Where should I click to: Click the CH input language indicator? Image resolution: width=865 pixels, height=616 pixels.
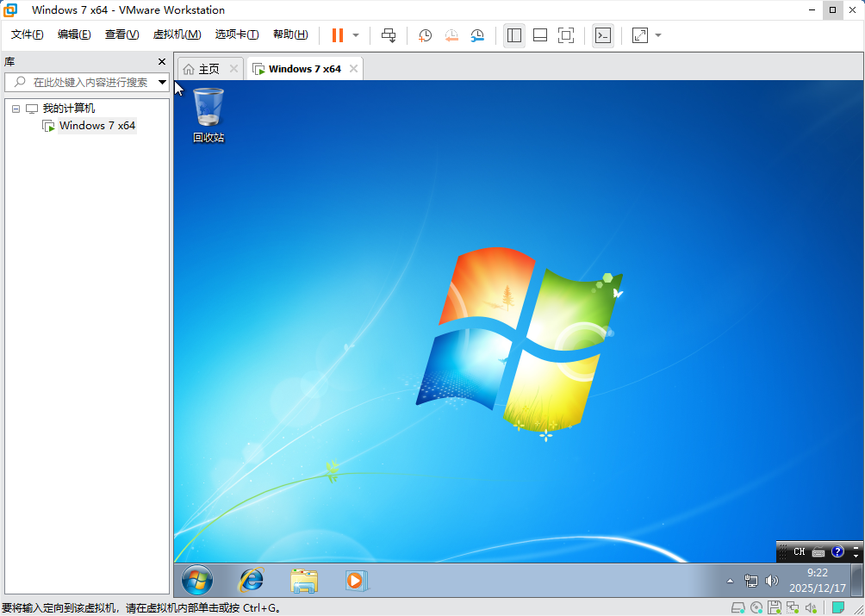[799, 551]
